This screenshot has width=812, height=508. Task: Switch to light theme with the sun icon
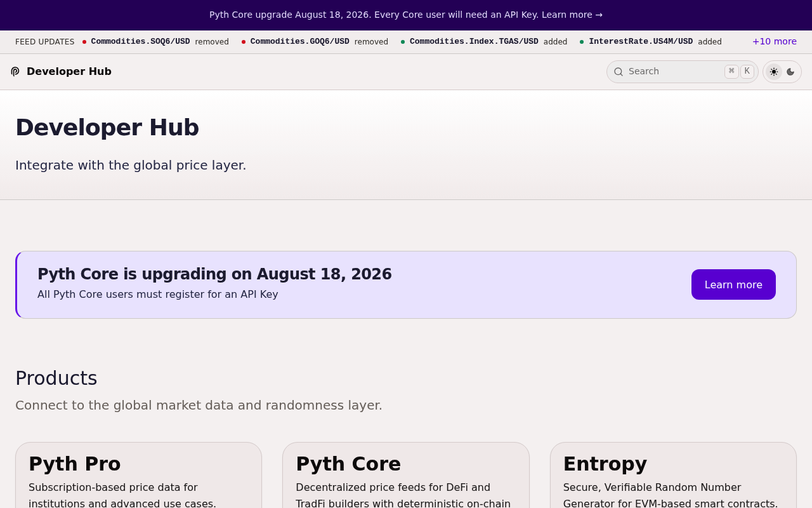(x=774, y=72)
